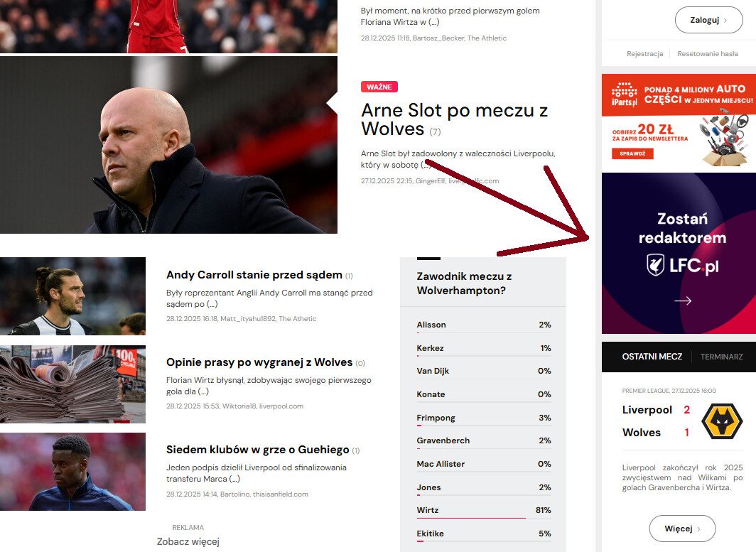
Task: Click the newspaper stack thumbnail image
Action: click(72, 384)
